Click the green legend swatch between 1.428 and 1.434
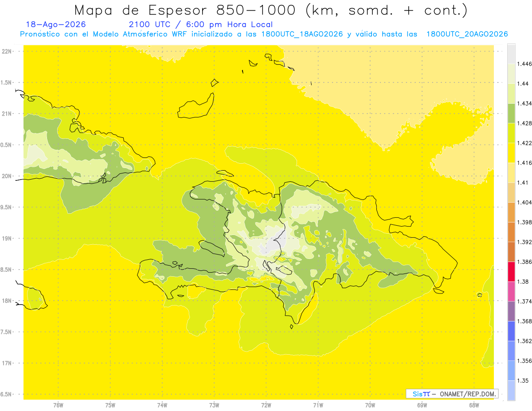Viewport: 532px width, 411px height. click(511, 113)
